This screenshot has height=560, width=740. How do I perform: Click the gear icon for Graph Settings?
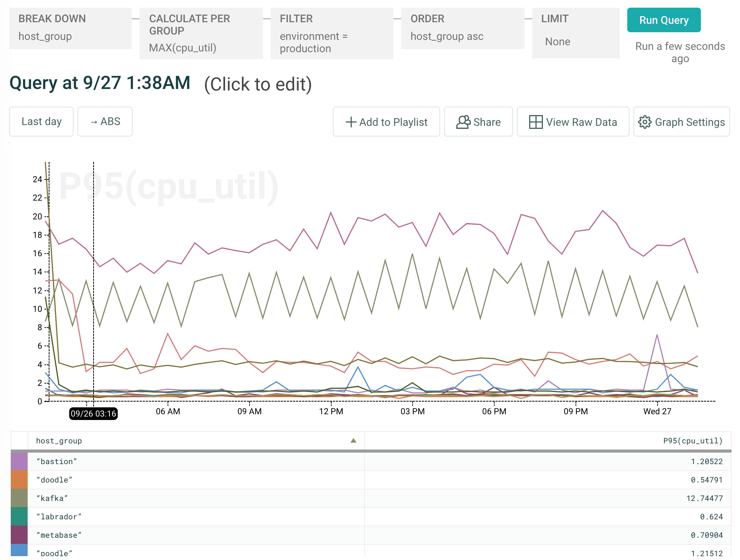645,122
